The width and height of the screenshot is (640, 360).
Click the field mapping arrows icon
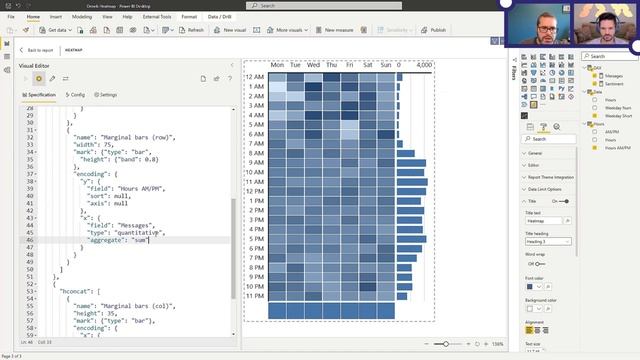65,78
